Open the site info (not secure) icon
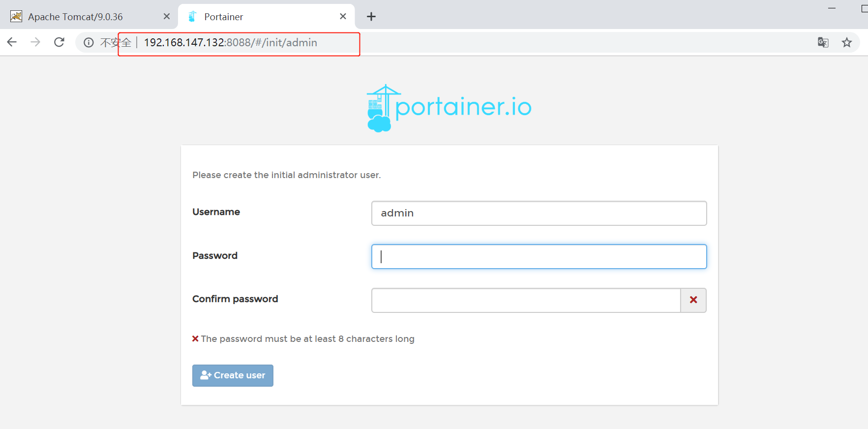The image size is (868, 429). [89, 43]
